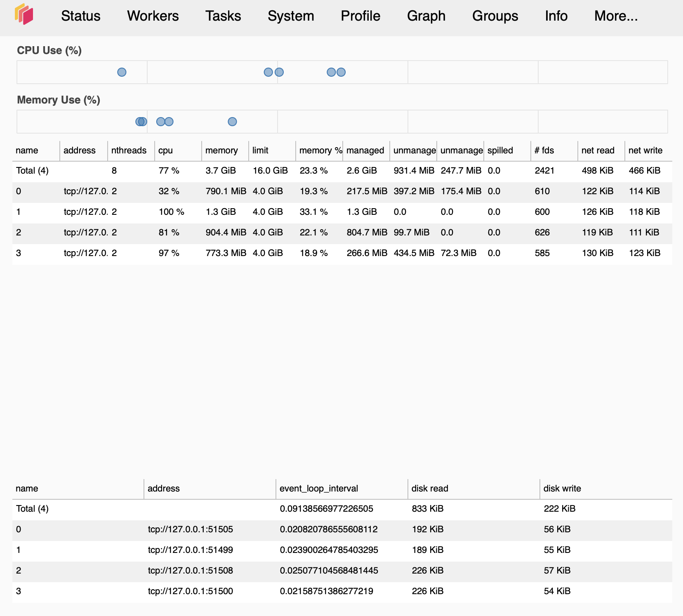
Task: Open the Status dashboard page
Action: tap(80, 16)
